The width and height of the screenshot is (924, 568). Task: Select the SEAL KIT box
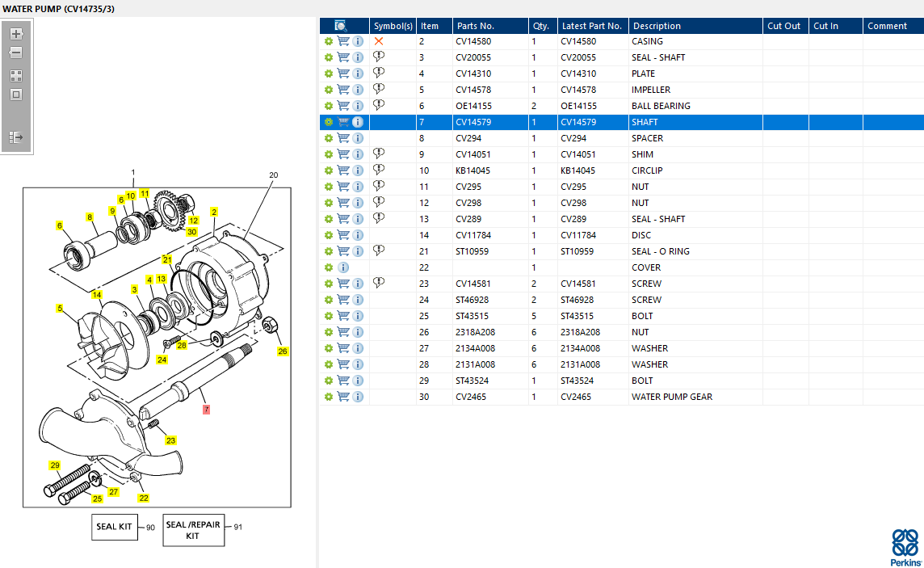[x=115, y=527]
